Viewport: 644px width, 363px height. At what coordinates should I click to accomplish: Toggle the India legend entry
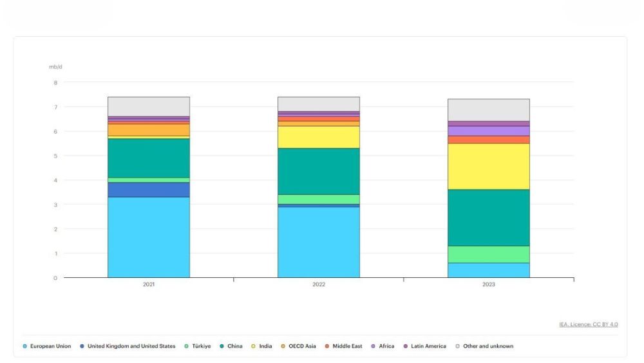pos(261,346)
